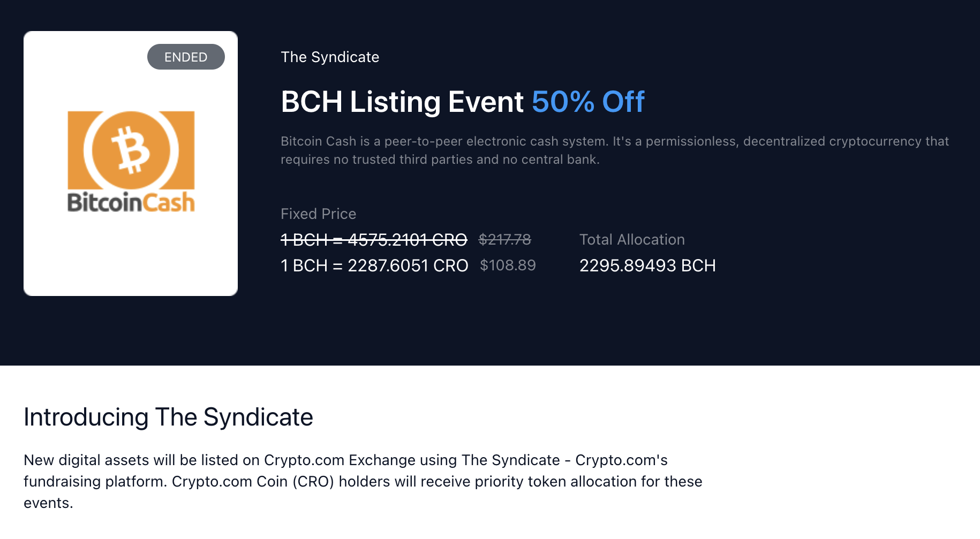Click the BitcoinCash wordmark text in logo
Viewport: 980px width, 539px height.
pyautogui.click(x=131, y=202)
